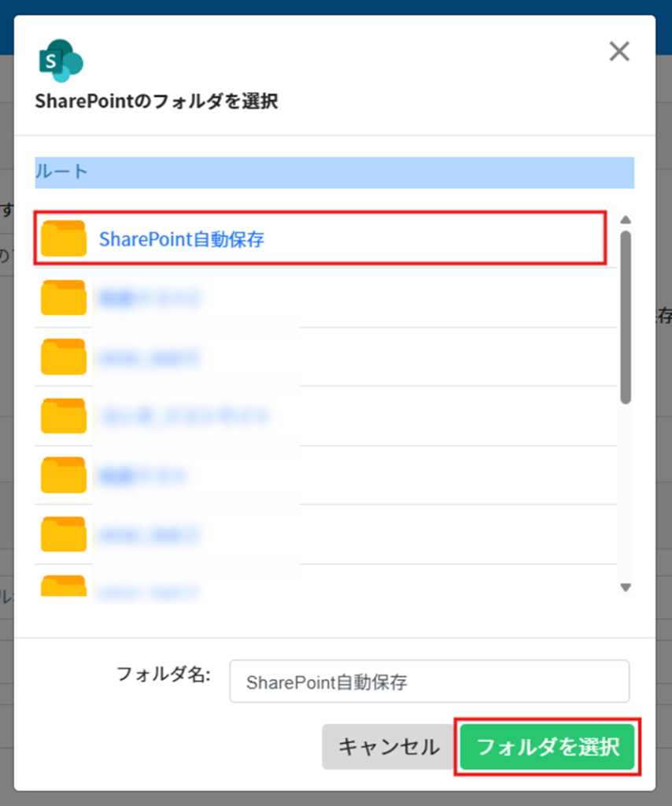
Task: Click the fourth folder icon in list
Action: [64, 416]
